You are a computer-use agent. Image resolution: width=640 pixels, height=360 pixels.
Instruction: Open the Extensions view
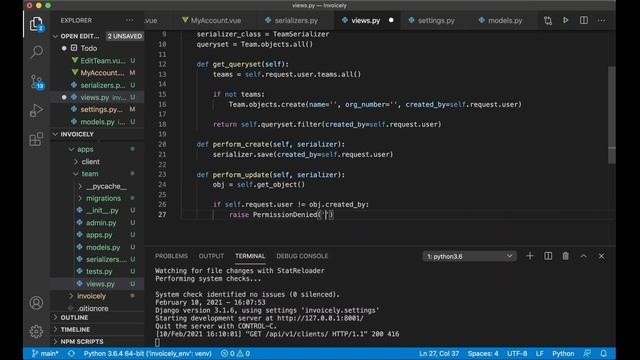[x=36, y=139]
